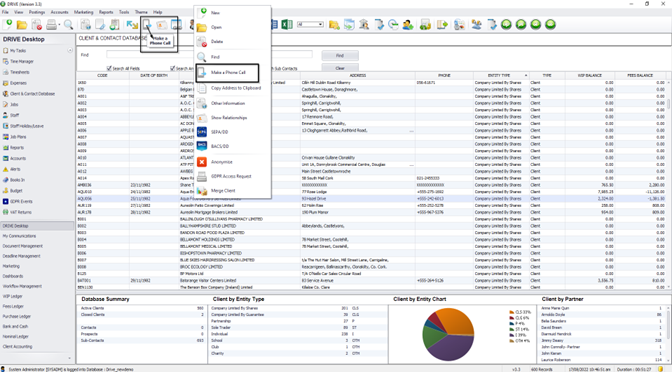Collapse DRIVE Desktop list via chevron beside My Tasks

point(70,51)
